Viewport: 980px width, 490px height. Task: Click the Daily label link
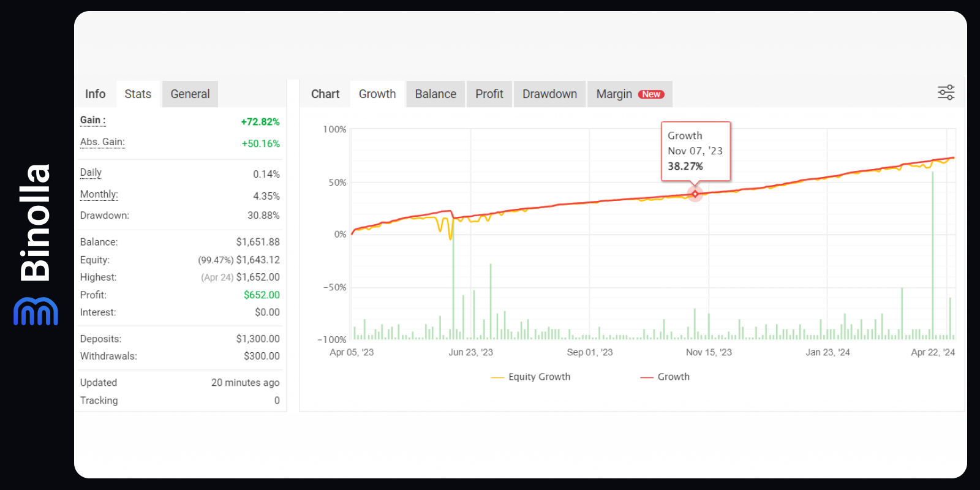91,173
